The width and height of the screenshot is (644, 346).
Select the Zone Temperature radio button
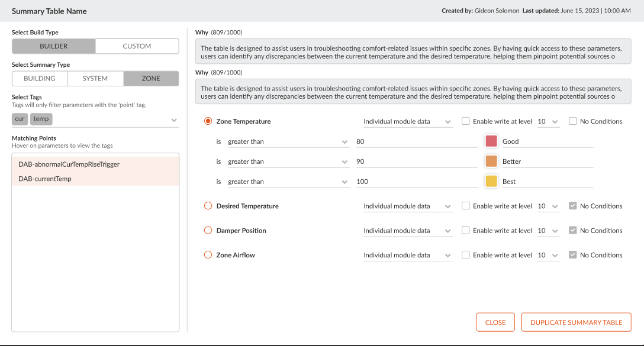click(208, 121)
